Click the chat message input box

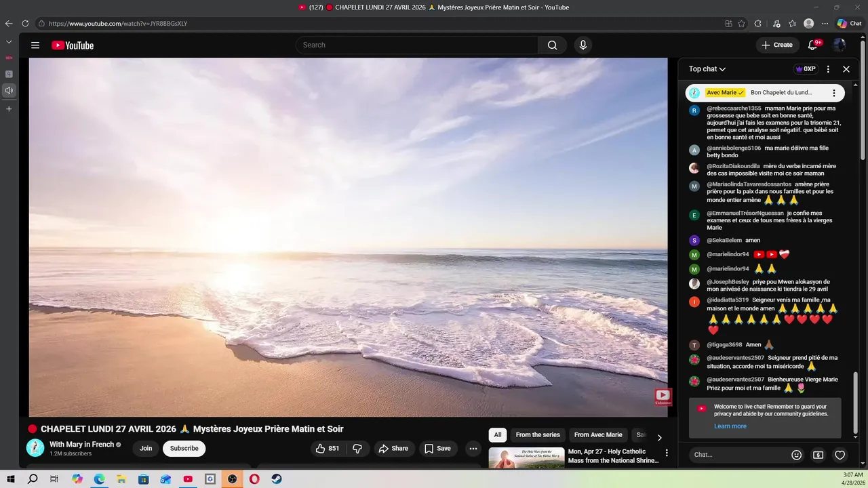[739, 455]
